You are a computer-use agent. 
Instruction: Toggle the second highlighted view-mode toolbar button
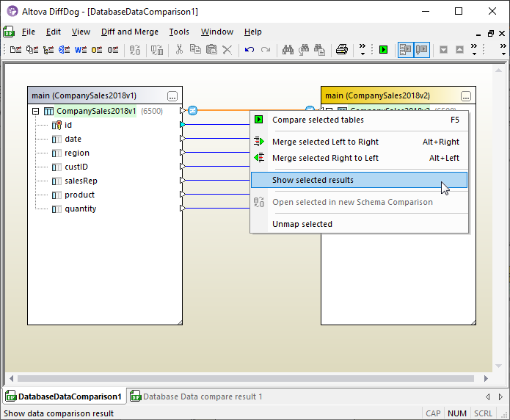coord(422,50)
